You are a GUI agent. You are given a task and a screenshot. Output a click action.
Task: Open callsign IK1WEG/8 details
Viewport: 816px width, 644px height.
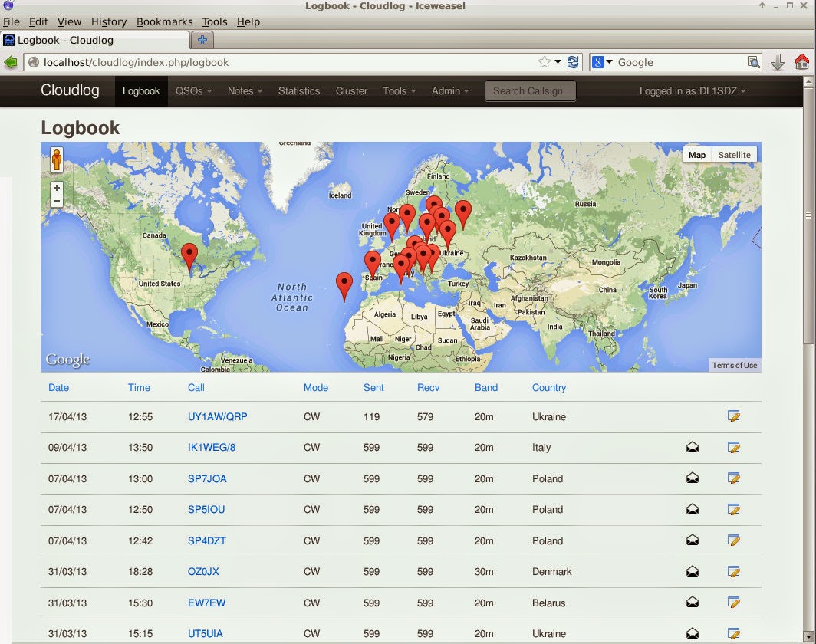(212, 448)
